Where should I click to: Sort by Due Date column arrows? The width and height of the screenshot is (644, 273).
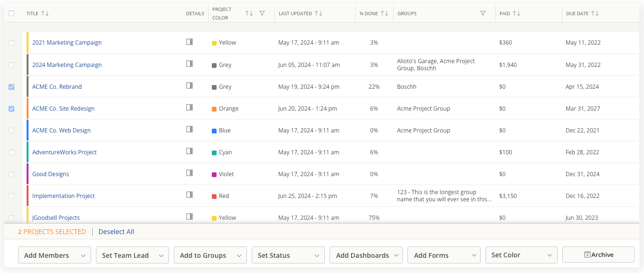pyautogui.click(x=595, y=13)
